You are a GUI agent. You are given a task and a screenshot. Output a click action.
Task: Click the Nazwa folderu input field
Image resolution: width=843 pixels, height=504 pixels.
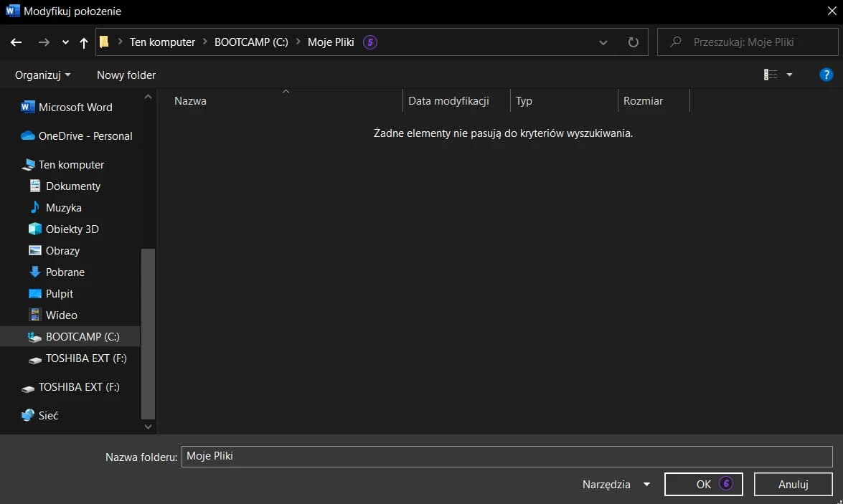click(x=507, y=456)
